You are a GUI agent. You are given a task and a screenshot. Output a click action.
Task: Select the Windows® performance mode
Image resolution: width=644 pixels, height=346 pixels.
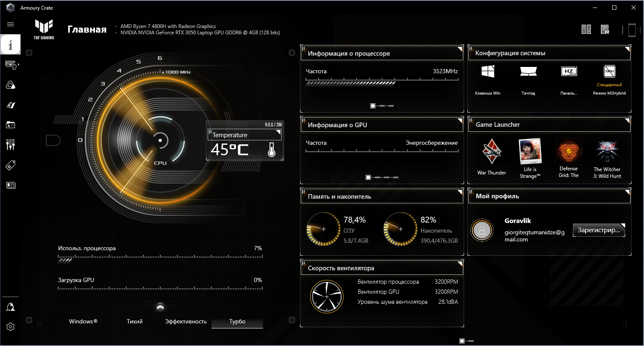pos(83,321)
